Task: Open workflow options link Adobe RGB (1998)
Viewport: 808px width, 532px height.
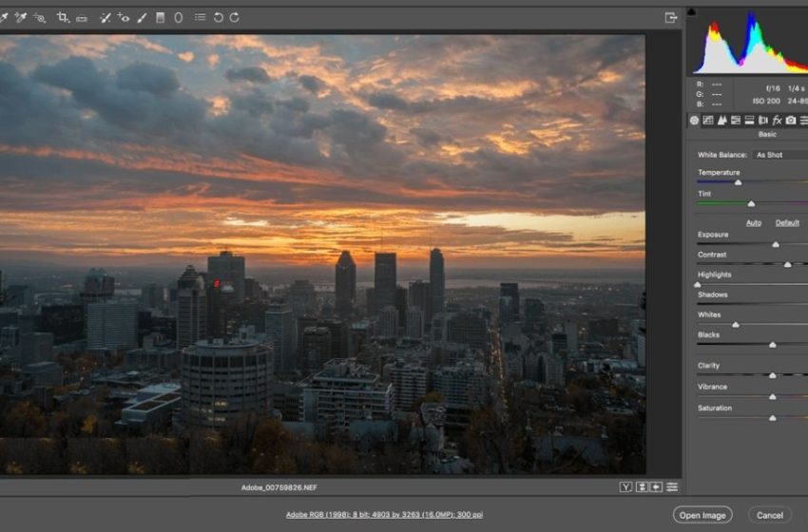Action: pos(384,514)
